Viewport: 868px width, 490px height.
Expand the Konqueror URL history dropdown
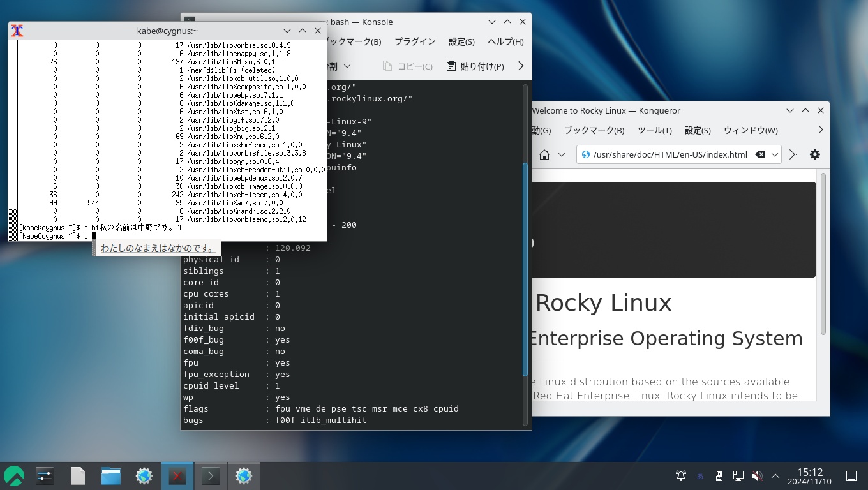pos(775,154)
